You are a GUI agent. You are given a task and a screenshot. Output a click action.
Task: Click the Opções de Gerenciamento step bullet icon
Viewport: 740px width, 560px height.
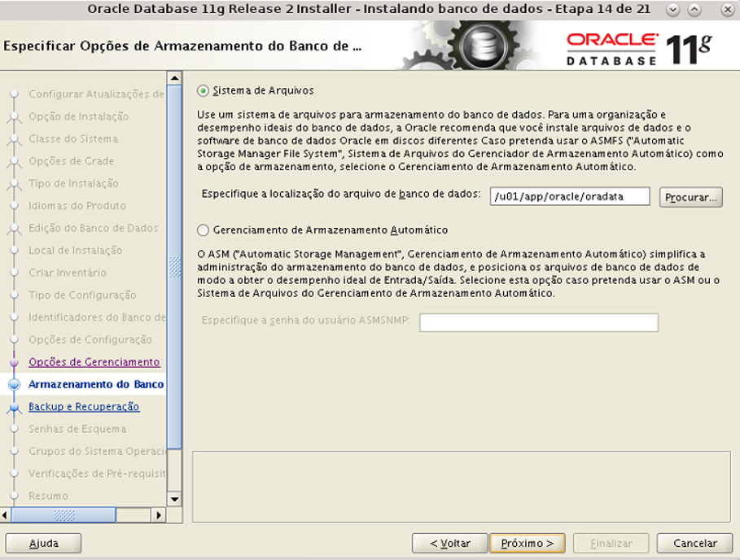click(14, 362)
